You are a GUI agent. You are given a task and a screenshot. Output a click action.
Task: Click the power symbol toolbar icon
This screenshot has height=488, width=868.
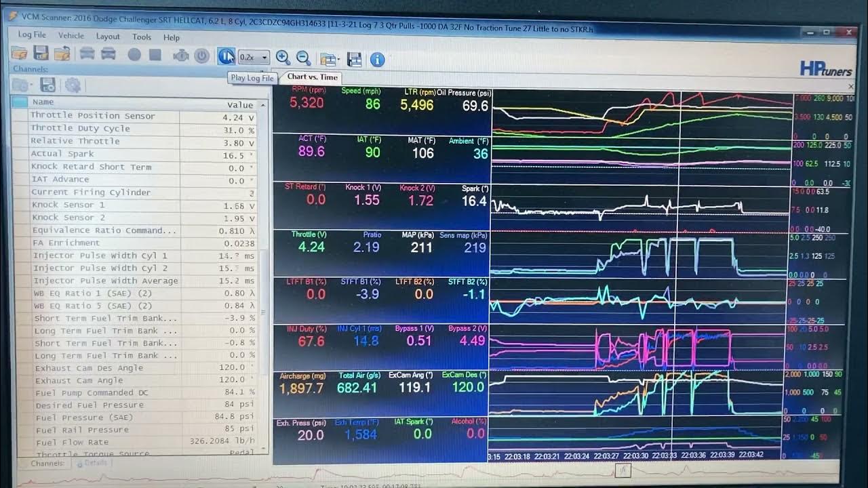click(202, 56)
